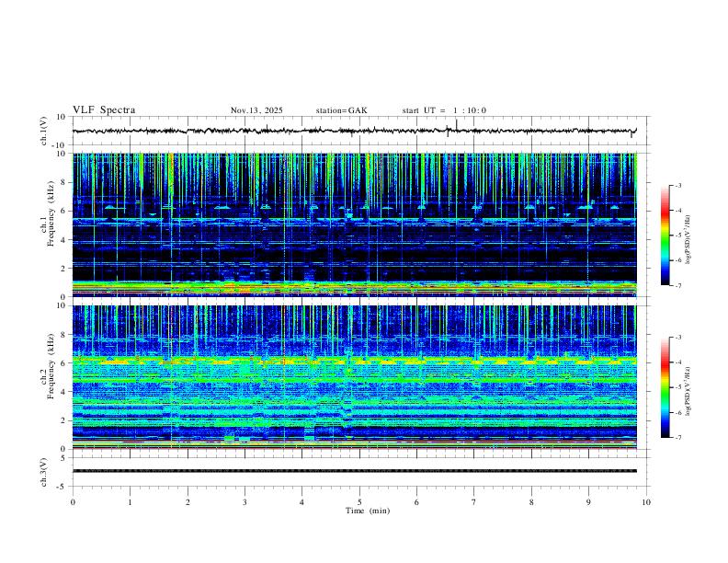Click the ch.1 voltage waveform trace
Screen dimensions: 728x563
pyautogui.click(x=354, y=131)
